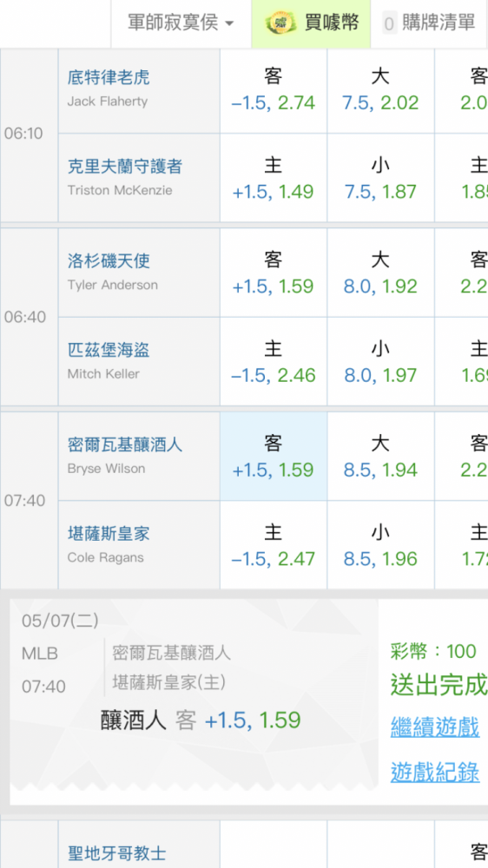
Task: Open 遊戲紀錄 link
Action: [435, 772]
